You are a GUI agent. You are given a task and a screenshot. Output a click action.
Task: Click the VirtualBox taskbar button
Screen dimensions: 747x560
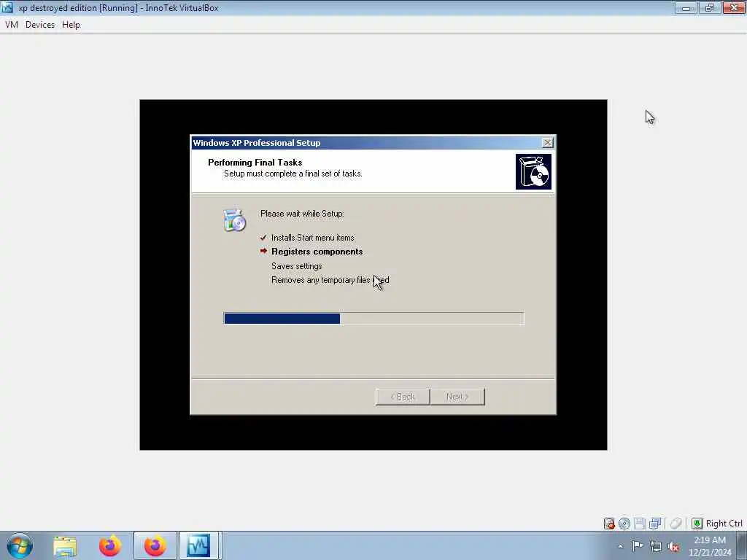198,545
